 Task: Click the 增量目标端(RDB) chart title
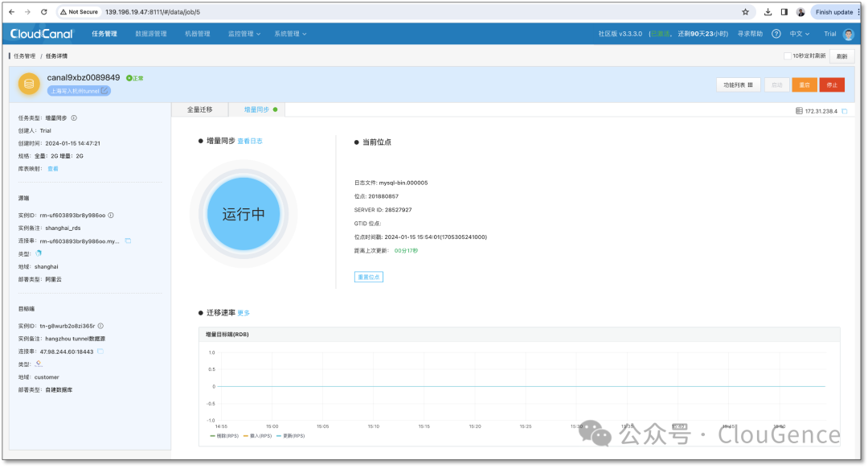227,335
